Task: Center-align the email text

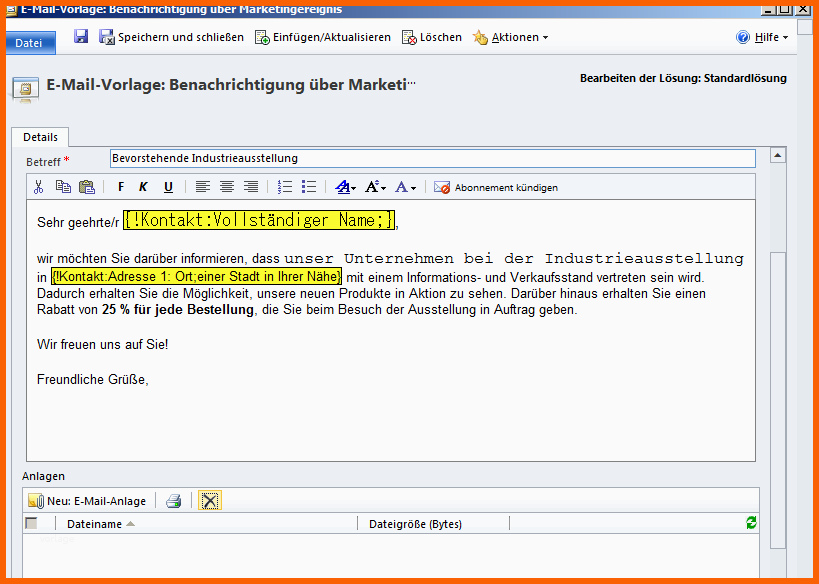Action: coord(227,187)
